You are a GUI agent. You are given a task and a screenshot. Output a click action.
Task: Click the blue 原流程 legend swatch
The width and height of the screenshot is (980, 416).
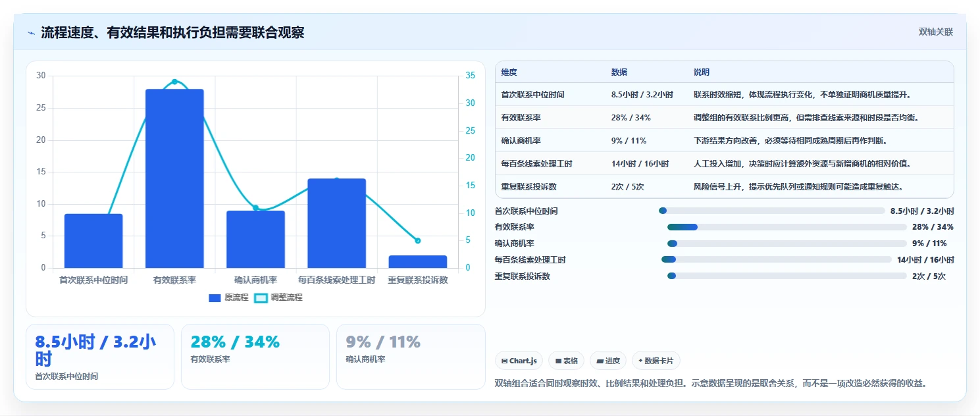click(215, 298)
